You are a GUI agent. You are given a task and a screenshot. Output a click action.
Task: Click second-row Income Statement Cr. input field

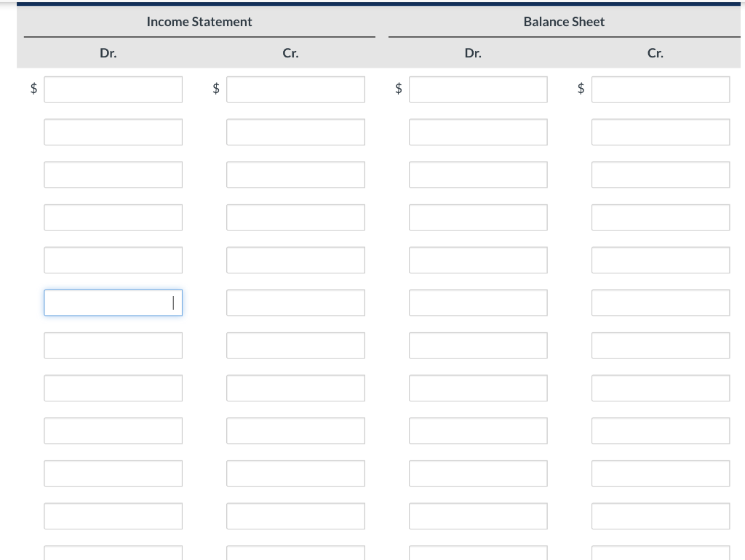tap(295, 132)
